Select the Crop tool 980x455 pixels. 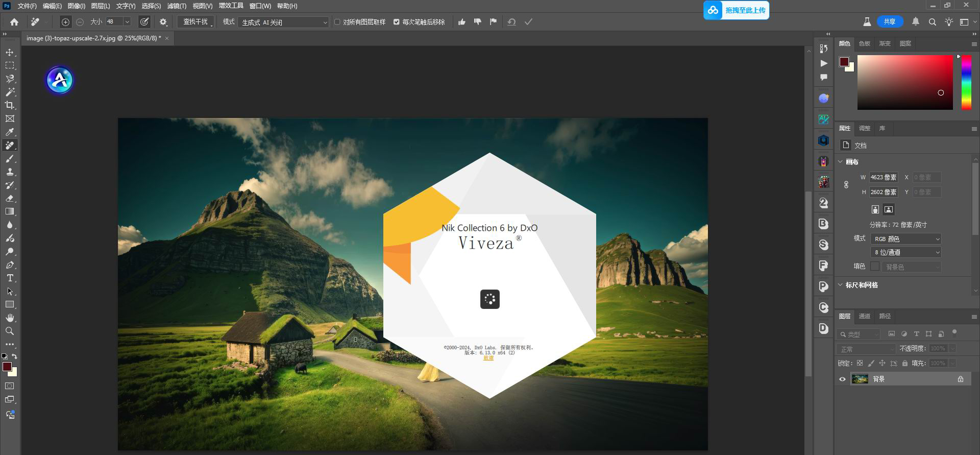pos(10,105)
